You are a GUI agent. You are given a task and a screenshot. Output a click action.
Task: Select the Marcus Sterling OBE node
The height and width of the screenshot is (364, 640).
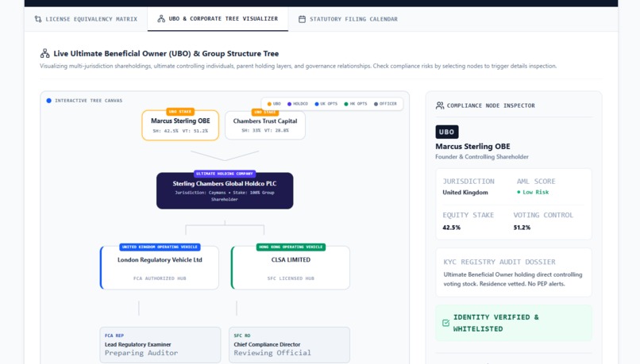coord(180,125)
